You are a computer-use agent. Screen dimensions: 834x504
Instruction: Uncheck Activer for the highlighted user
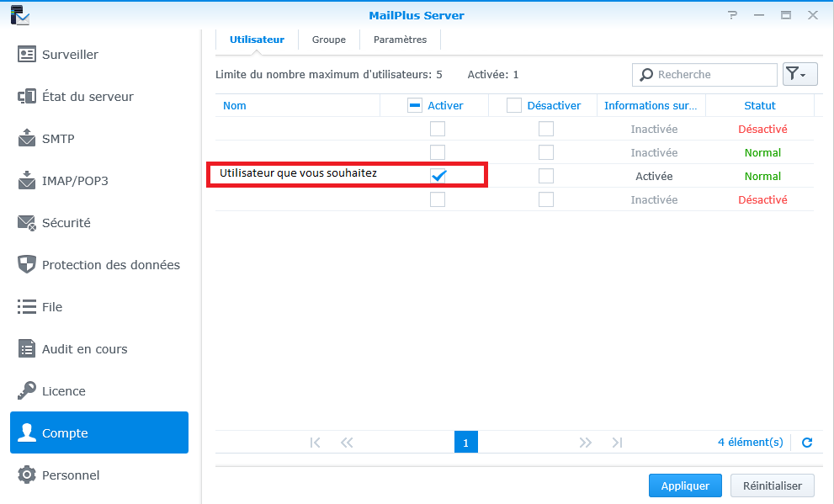pos(438,176)
